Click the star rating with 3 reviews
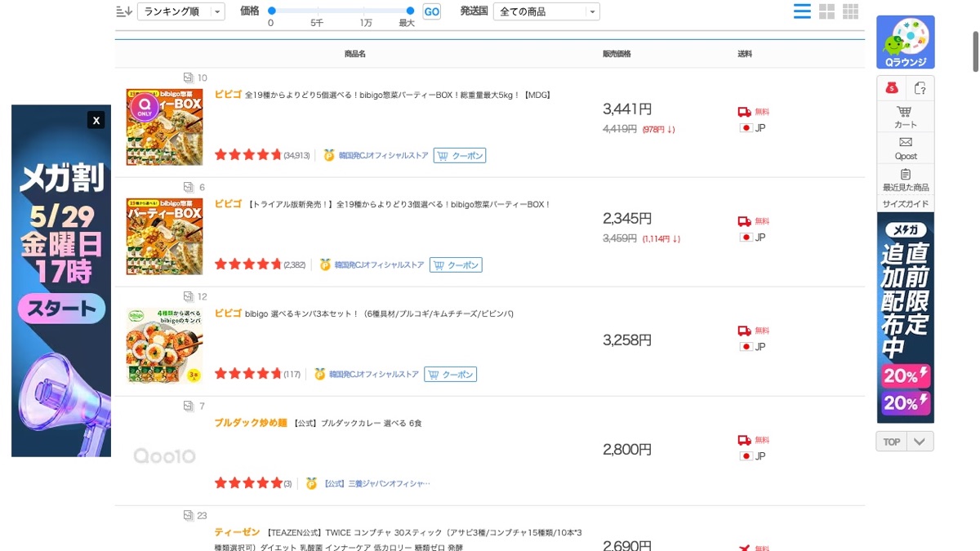The height and width of the screenshot is (551, 980). click(247, 483)
